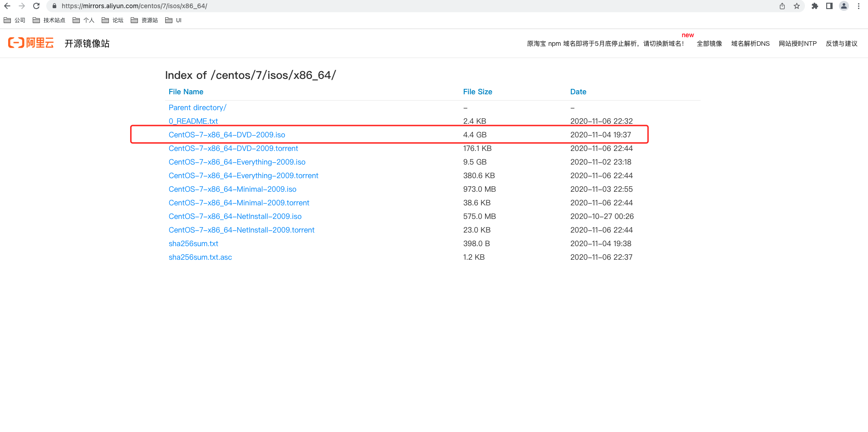Reload the page with the refresh icon
Image resolution: width=868 pixels, height=432 pixels.
[36, 6]
